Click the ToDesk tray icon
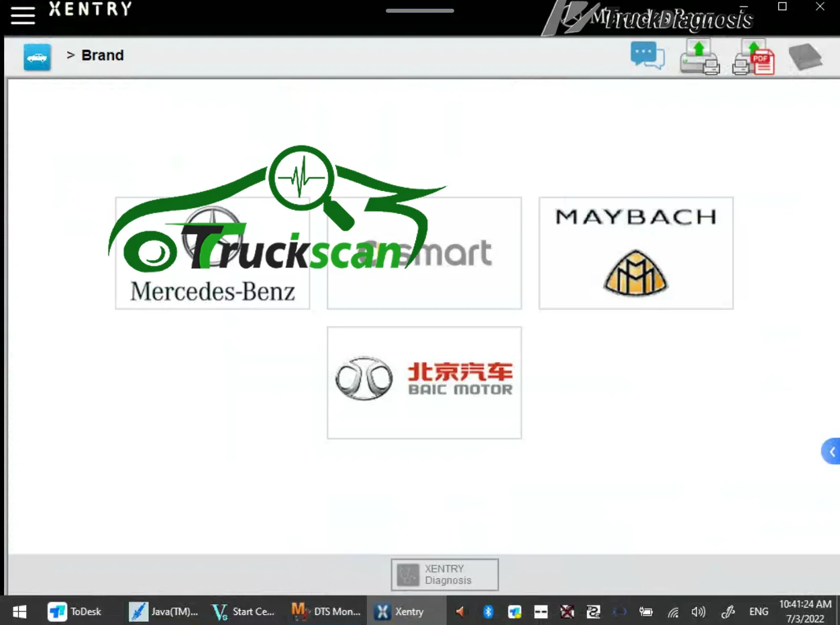Image resolution: width=840 pixels, height=625 pixels. coord(515,612)
